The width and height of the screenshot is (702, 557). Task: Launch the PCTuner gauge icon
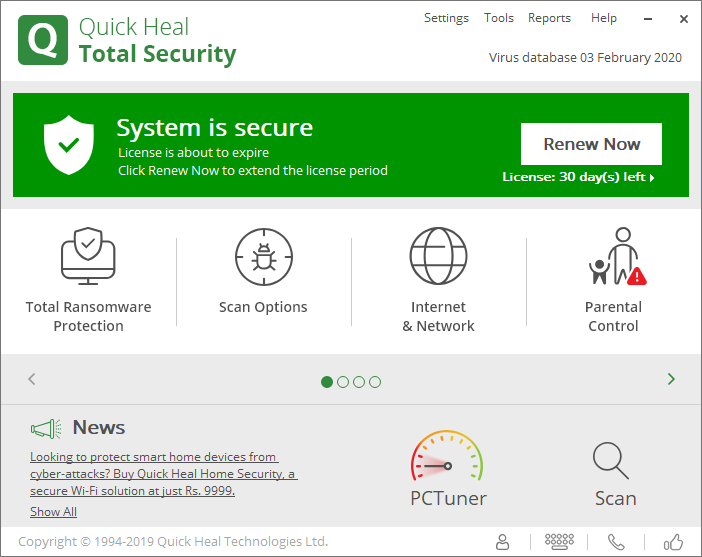[447, 459]
